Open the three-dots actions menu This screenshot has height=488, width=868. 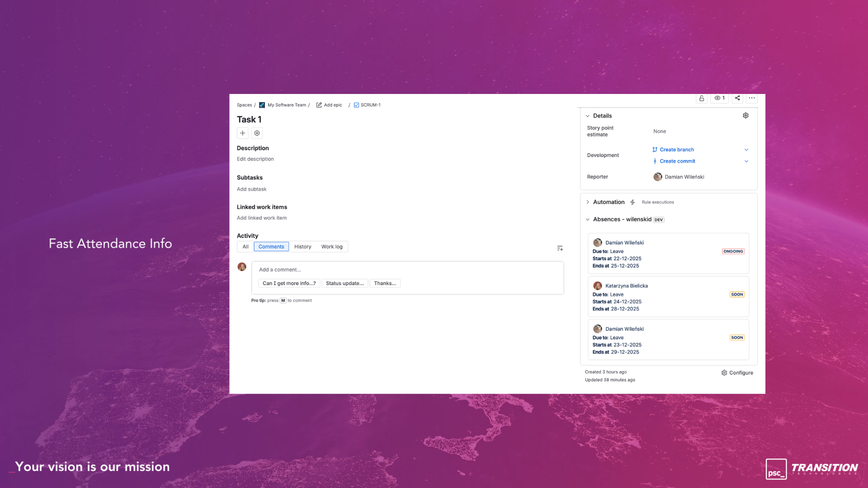point(751,98)
